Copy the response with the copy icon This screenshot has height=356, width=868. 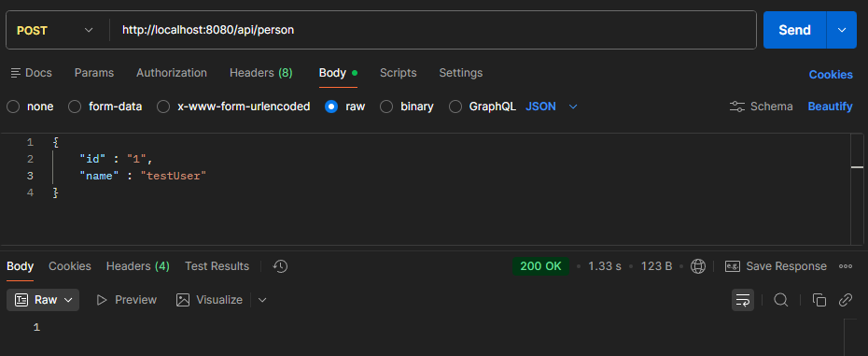pos(819,300)
